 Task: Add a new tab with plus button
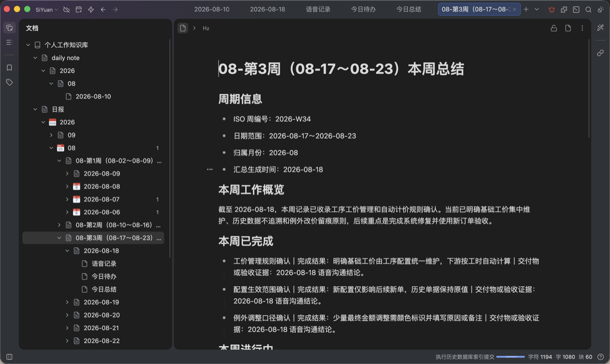point(526,10)
